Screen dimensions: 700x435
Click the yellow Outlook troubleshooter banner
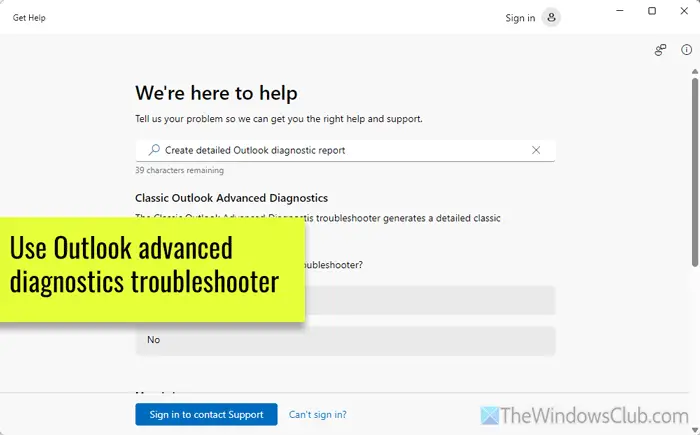tap(150, 266)
